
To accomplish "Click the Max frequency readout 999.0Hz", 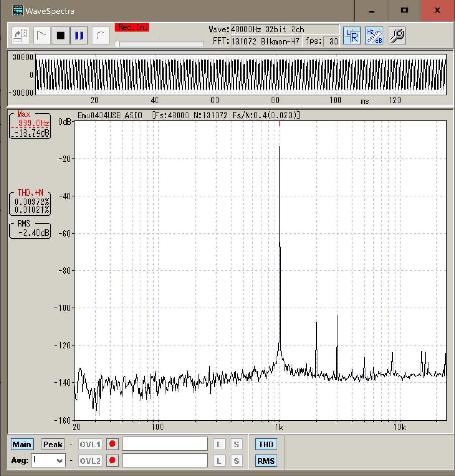I will [x=34, y=124].
